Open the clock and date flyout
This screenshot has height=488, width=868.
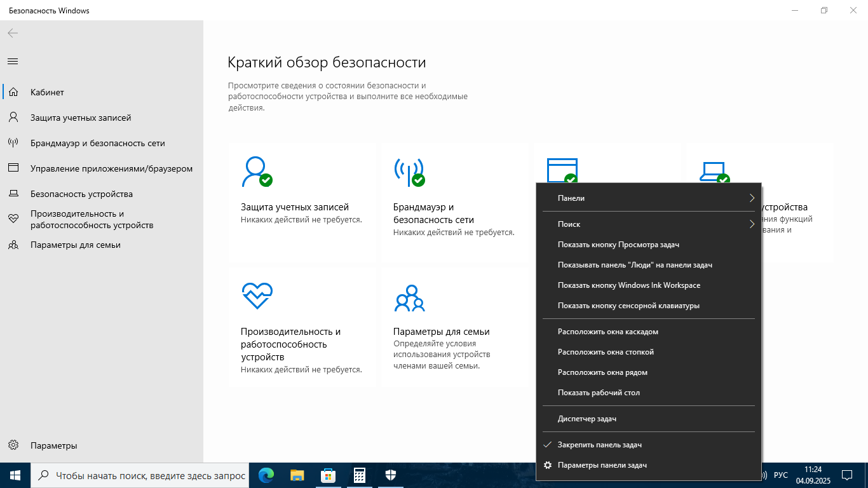[x=813, y=475]
